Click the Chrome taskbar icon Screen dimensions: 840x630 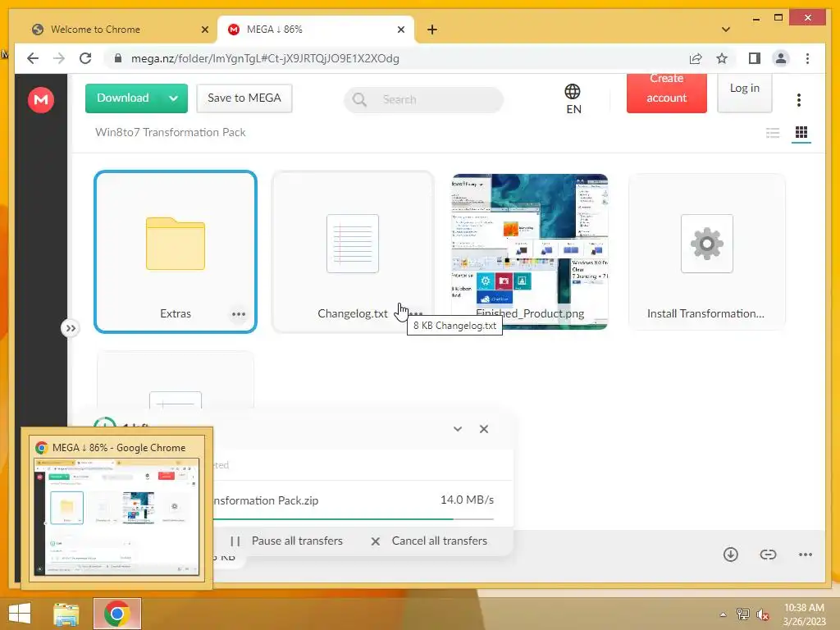pos(117,614)
